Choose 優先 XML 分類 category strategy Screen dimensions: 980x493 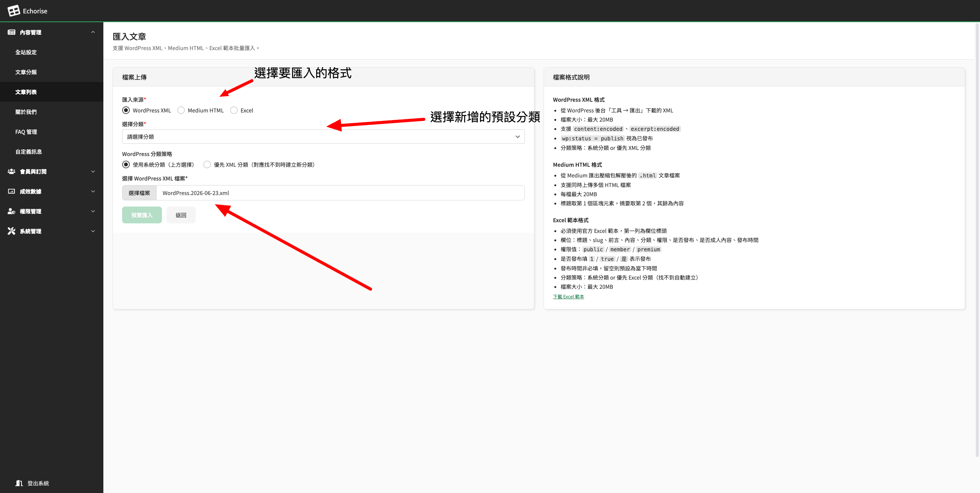coord(207,165)
